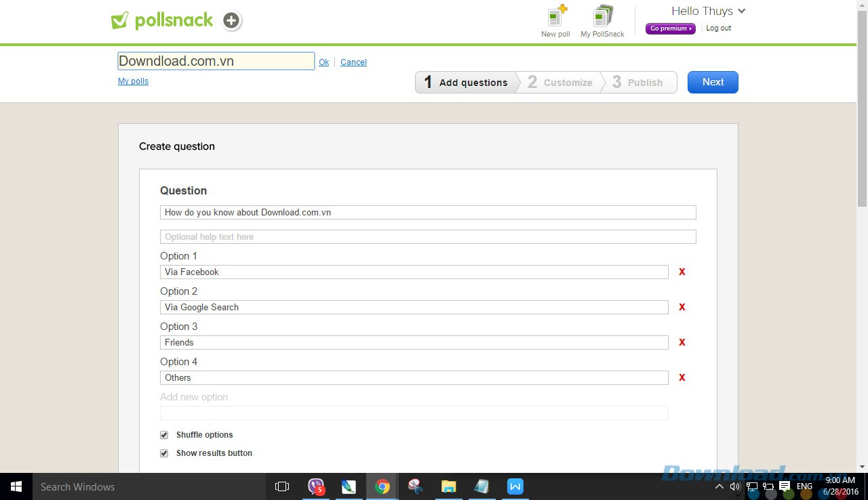Uncheck the Shuffle options checkbox
This screenshot has height=500, width=868.
164,435
